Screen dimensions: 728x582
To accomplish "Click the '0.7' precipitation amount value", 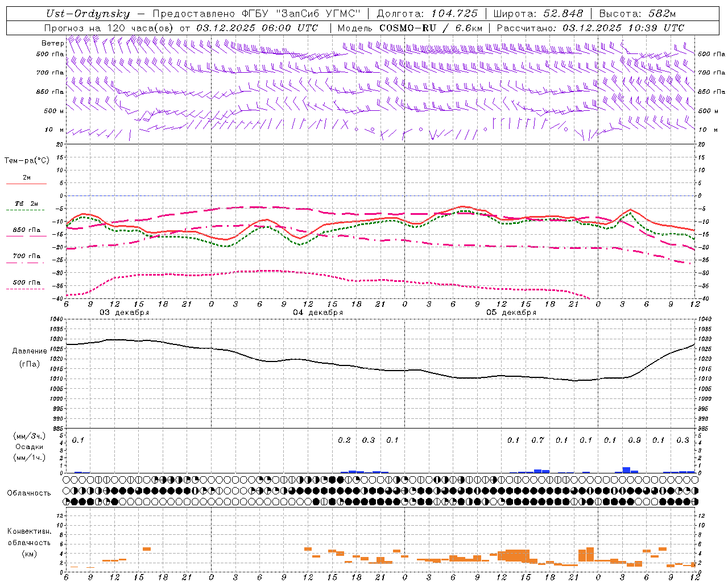I will (537, 440).
